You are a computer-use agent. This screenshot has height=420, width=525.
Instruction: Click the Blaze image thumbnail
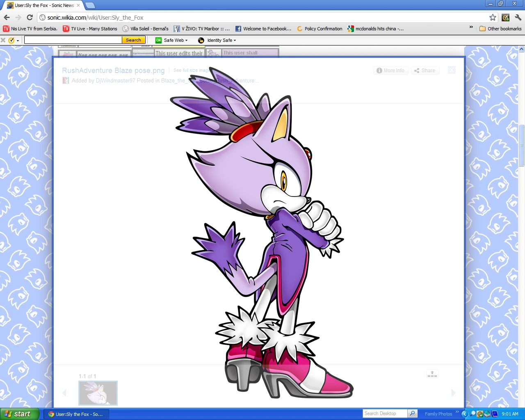click(98, 393)
